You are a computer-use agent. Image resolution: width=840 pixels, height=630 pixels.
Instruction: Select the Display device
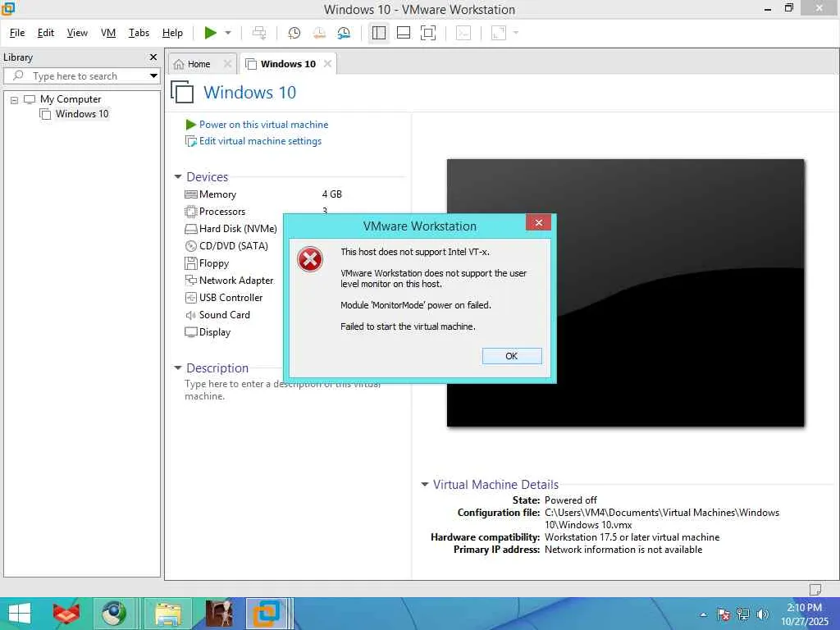click(x=214, y=332)
